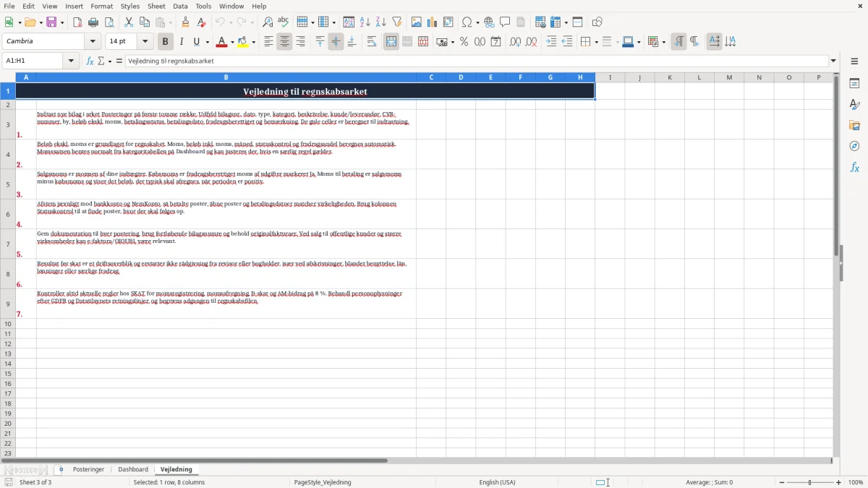This screenshot has width=868, height=488.
Task: Insert an image
Action: (x=417, y=22)
